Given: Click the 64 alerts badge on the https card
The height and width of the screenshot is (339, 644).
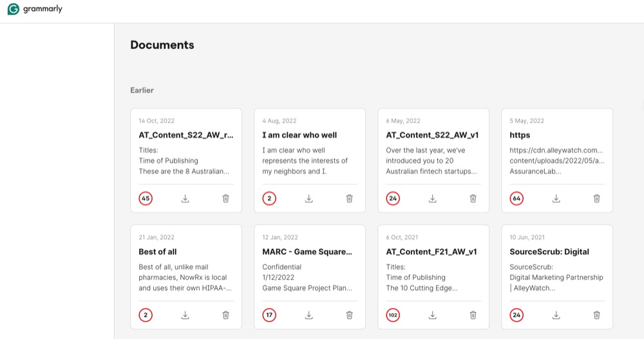Looking at the screenshot, I should point(516,199).
